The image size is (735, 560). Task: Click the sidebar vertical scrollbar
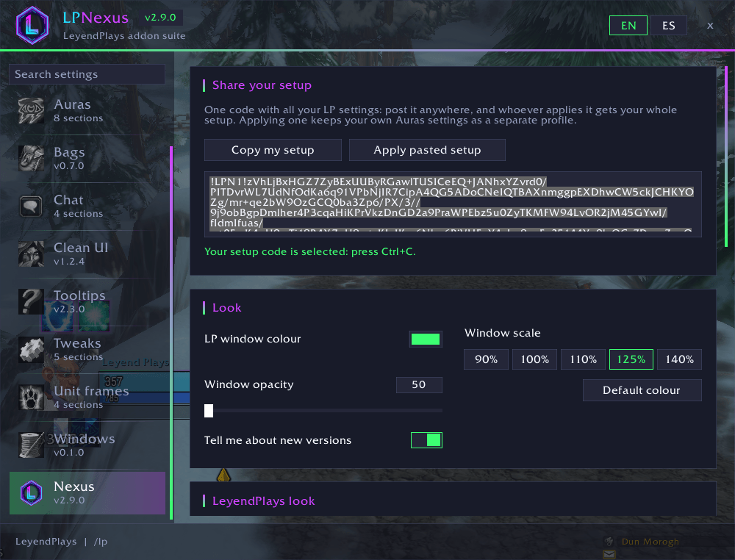(x=171, y=333)
